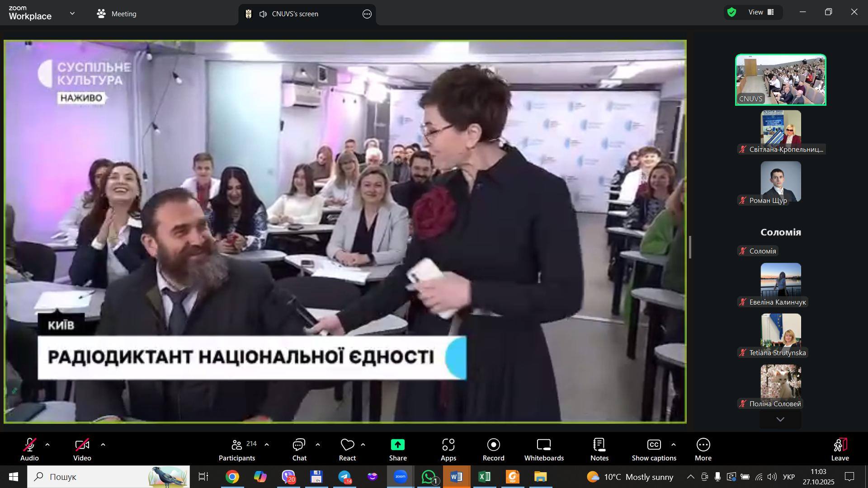868x488 pixels.
Task: Click the green Share screen button
Action: point(398,450)
